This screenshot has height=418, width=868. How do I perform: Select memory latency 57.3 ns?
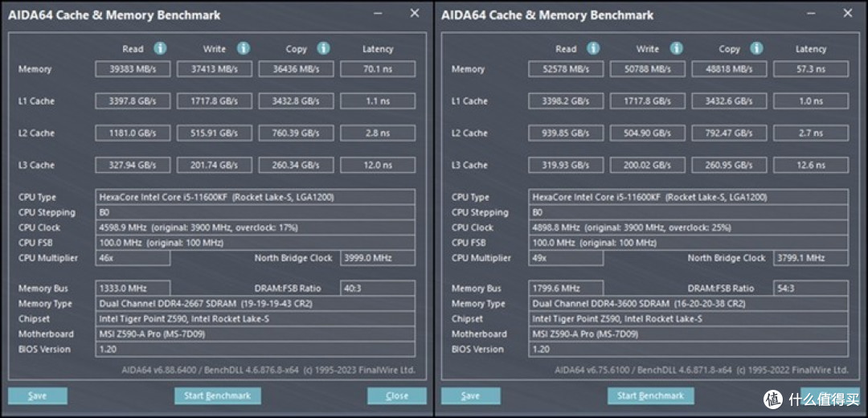810,69
